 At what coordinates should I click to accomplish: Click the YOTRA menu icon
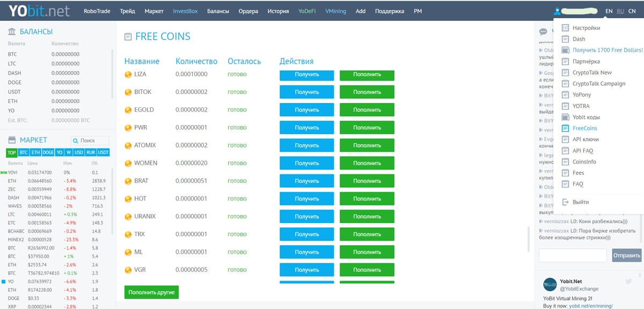coord(565,106)
